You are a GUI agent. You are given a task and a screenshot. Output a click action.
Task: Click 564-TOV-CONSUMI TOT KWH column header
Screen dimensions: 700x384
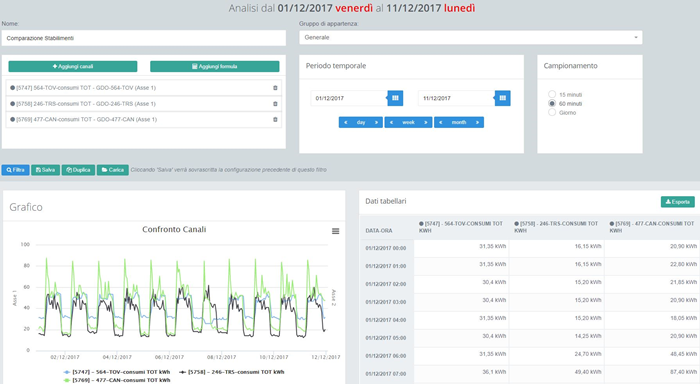point(461,227)
